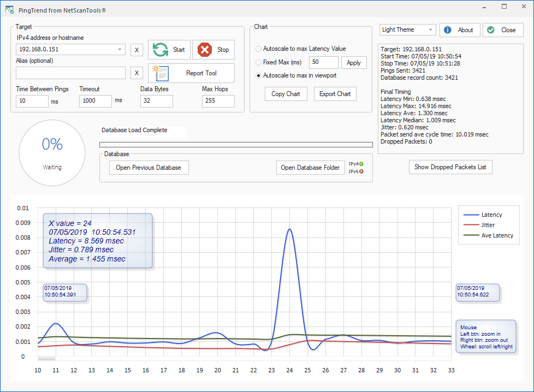Click the red Stop X icon
Screen dimensions: 534x392
(x=205, y=50)
